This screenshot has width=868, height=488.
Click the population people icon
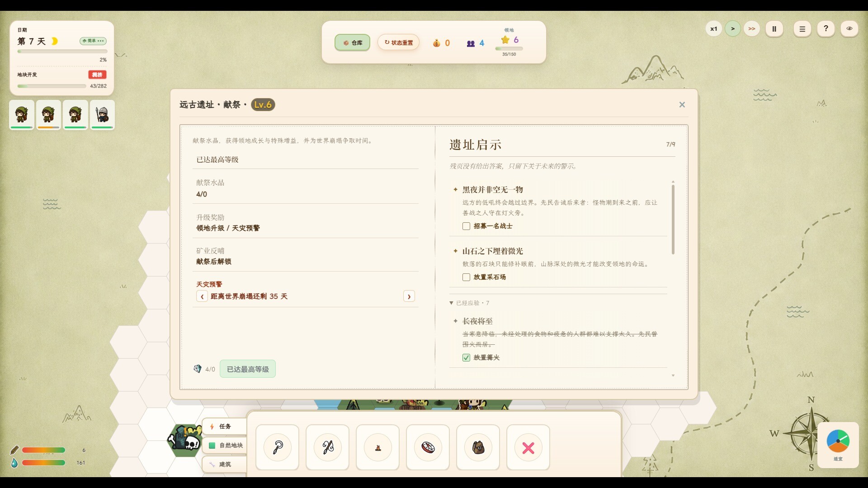[471, 43]
